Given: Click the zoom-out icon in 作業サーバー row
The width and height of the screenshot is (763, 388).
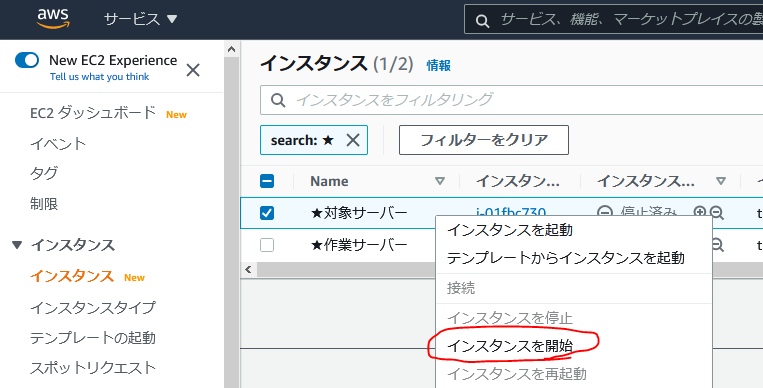Looking at the screenshot, I should point(718,245).
